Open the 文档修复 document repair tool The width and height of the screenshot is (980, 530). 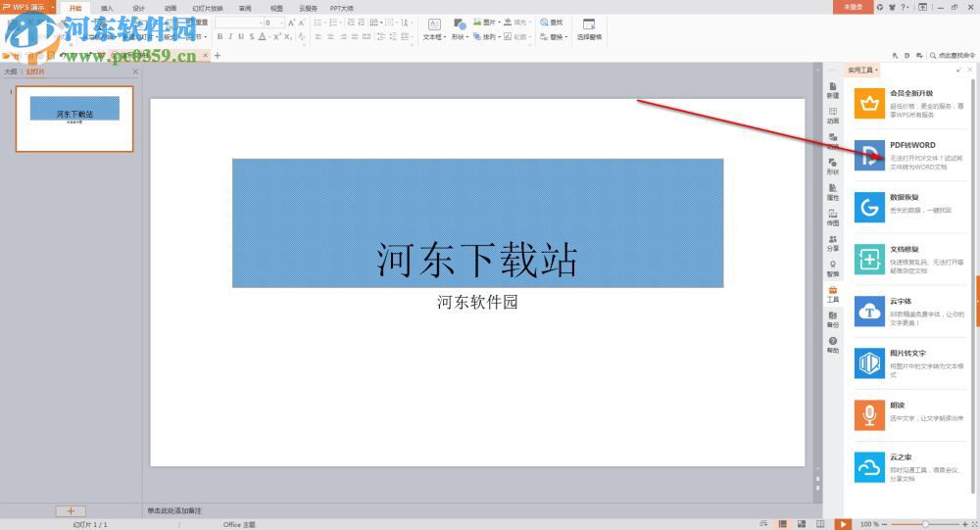coord(910,260)
